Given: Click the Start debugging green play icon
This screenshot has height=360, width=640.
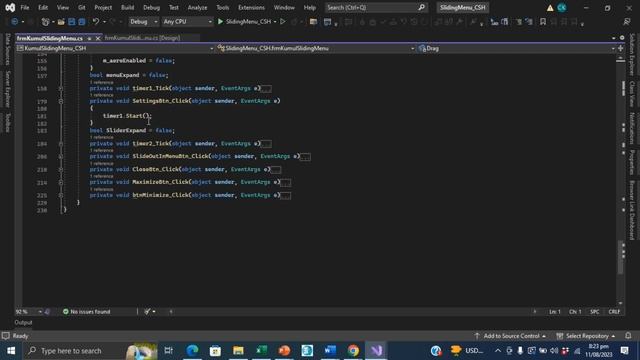Looking at the screenshot, I should coord(220,21).
